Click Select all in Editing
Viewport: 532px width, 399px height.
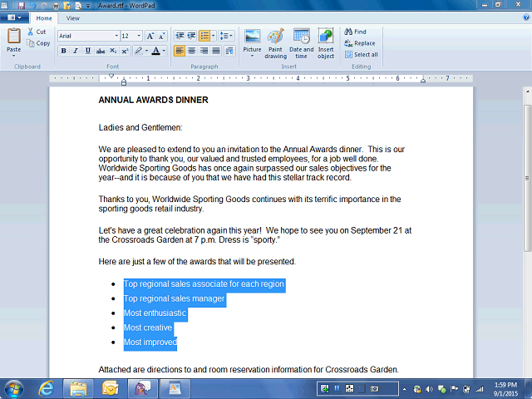(362, 54)
